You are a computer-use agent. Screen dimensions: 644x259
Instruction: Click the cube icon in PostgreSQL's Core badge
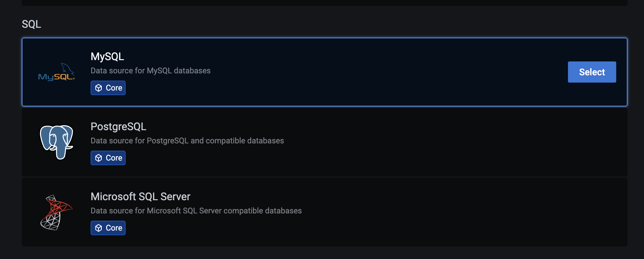pos(99,158)
